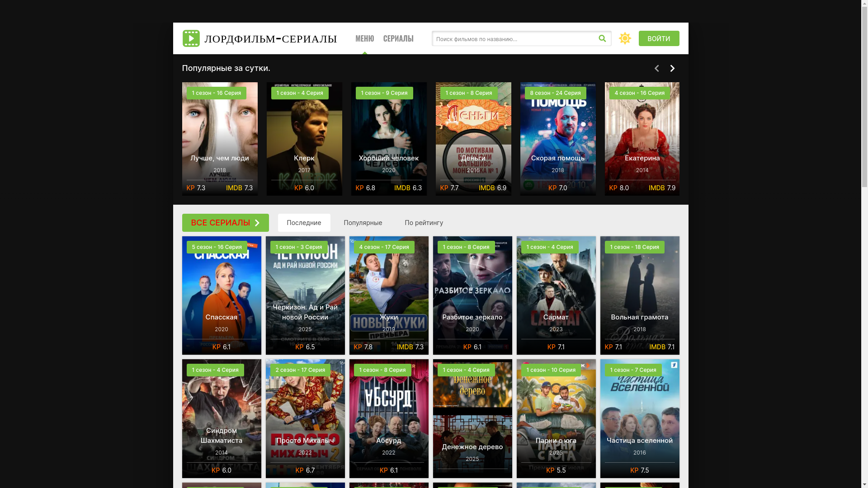Open Лучше, чем люди poster
This screenshot has height=488, width=868.
point(220,139)
